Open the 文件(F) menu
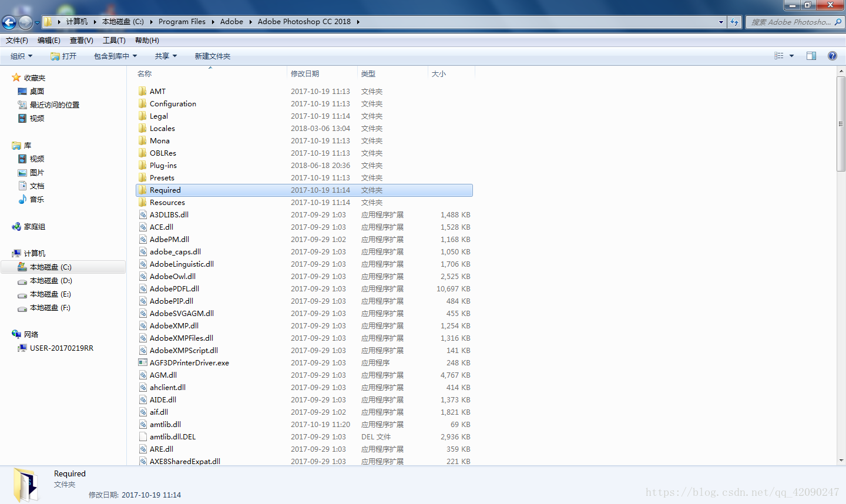The image size is (846, 504). click(x=17, y=40)
